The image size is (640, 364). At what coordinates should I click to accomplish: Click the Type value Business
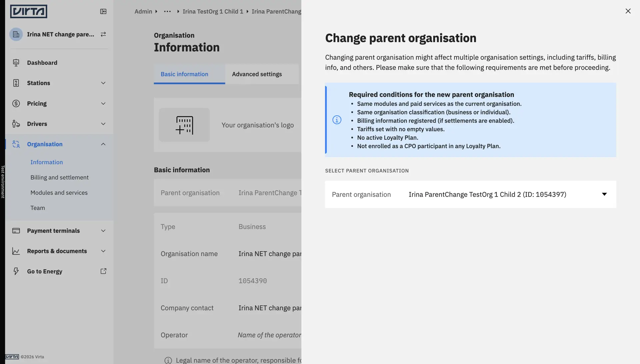(x=252, y=227)
